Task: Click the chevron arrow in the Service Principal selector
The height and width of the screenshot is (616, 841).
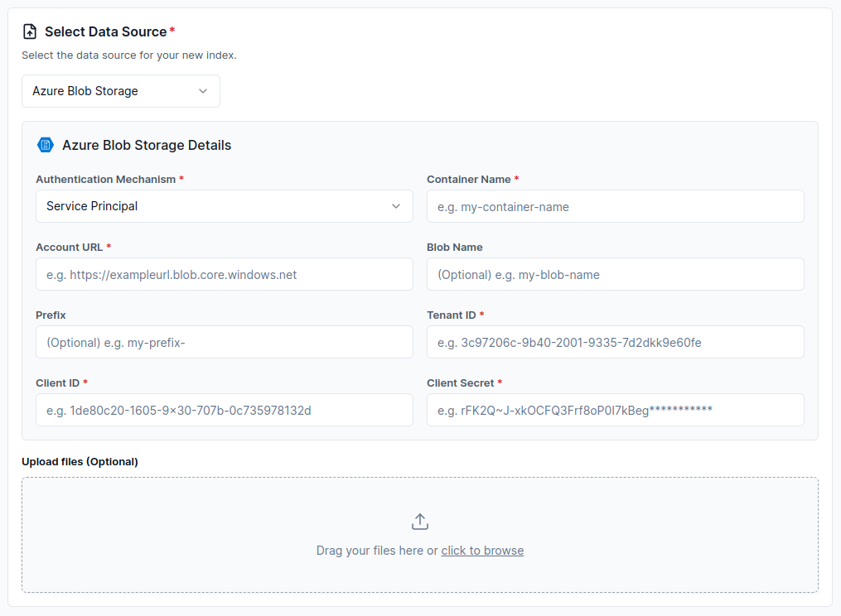Action: 396,206
